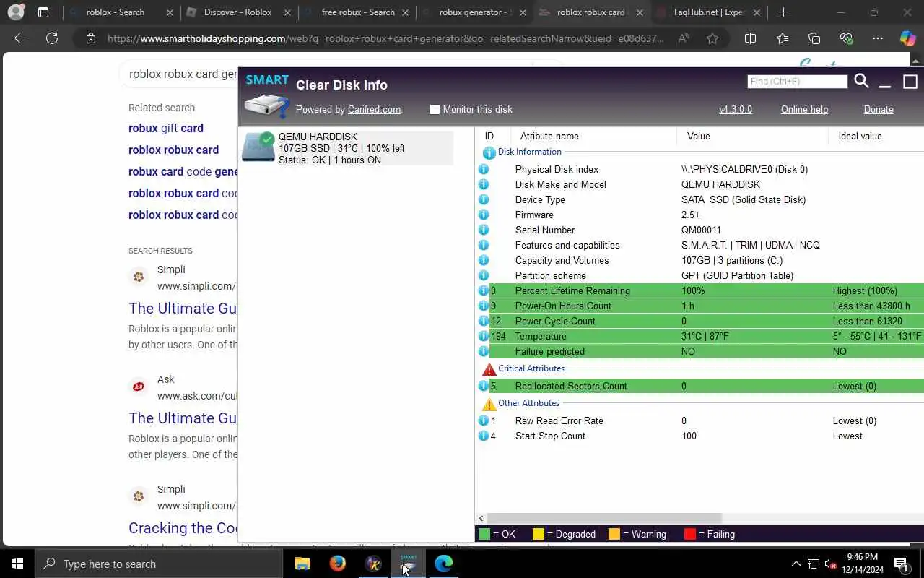Screen dimensions: 924x578
Task: Show hidden system tray icons
Action: tap(796, 564)
